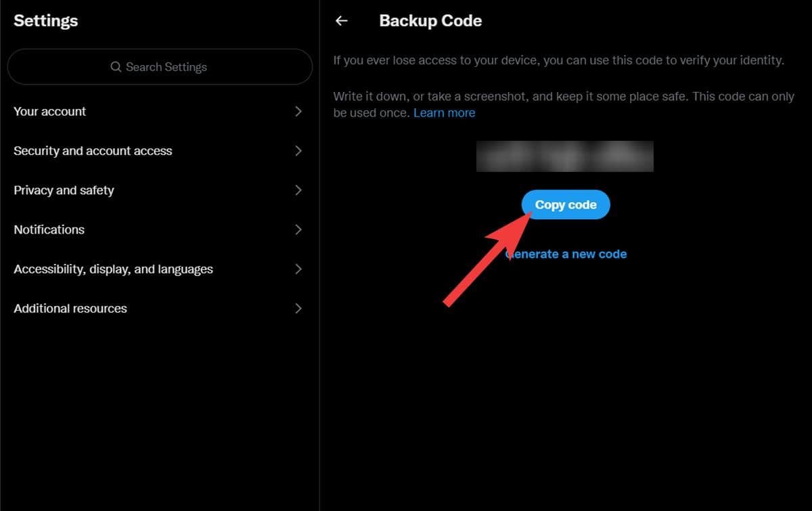The height and width of the screenshot is (511, 812).
Task: Expand the Your account chevron
Action: pyautogui.click(x=298, y=112)
